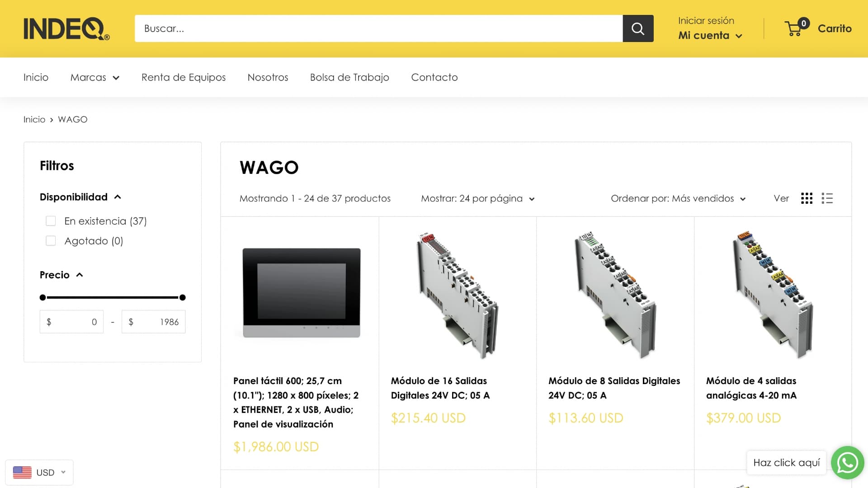Screen dimensions: 868x488
Task: Click the INDEQ logo
Action: pos(66,29)
